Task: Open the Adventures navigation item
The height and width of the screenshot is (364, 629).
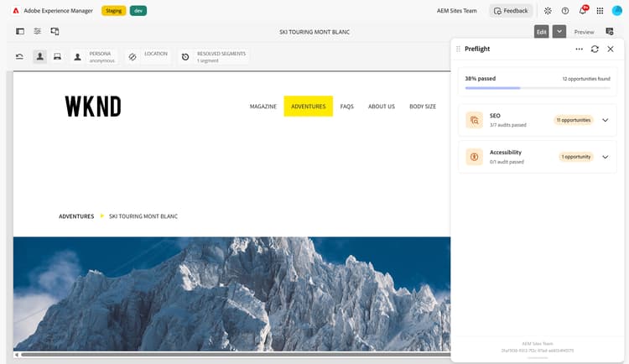Action: tap(308, 107)
